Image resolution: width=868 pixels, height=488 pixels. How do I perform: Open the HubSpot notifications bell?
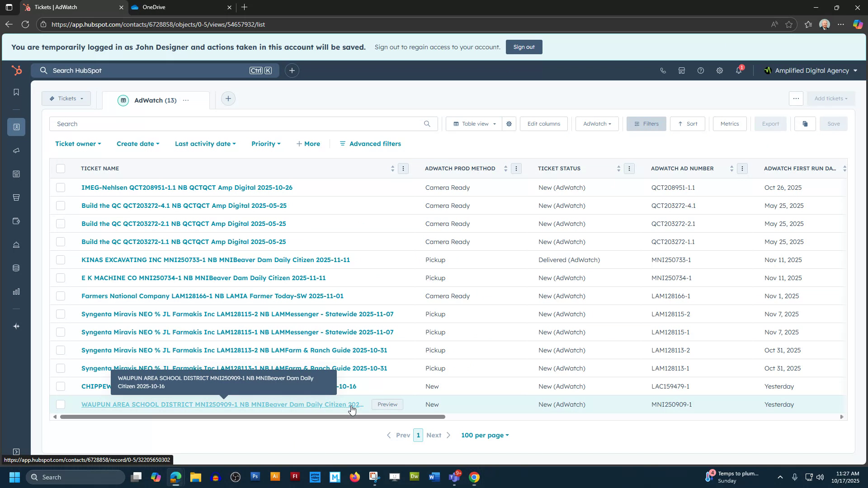pyautogui.click(x=739, y=70)
